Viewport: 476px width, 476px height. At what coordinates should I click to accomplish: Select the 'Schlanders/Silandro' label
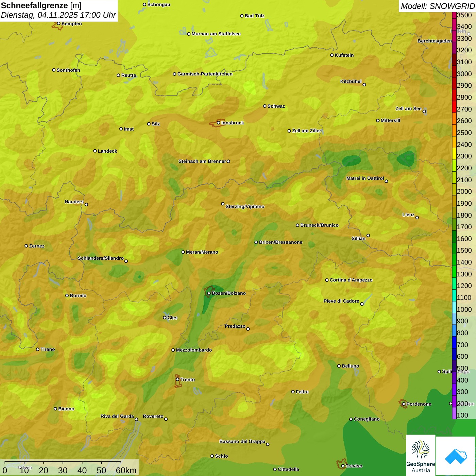tap(101, 258)
